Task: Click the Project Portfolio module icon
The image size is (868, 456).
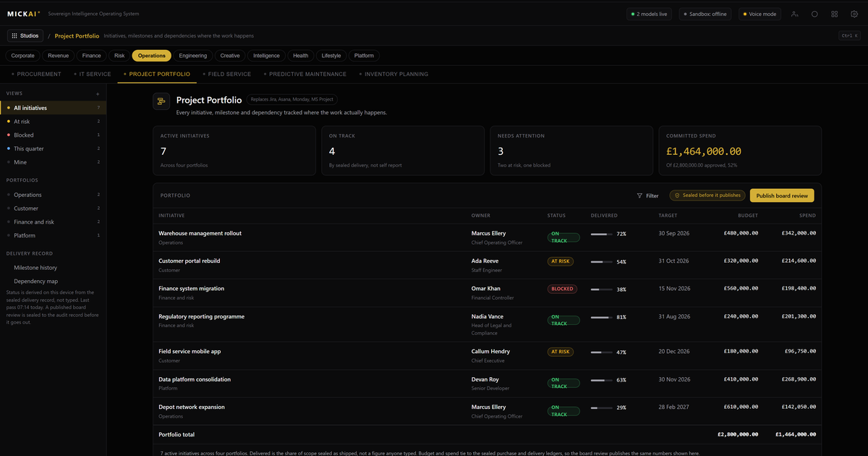Action: [161, 101]
